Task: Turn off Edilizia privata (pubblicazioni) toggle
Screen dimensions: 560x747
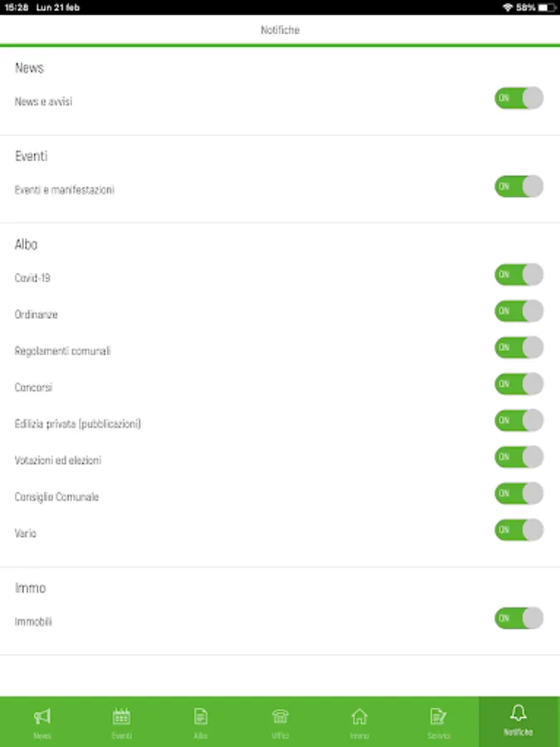Action: (x=519, y=421)
